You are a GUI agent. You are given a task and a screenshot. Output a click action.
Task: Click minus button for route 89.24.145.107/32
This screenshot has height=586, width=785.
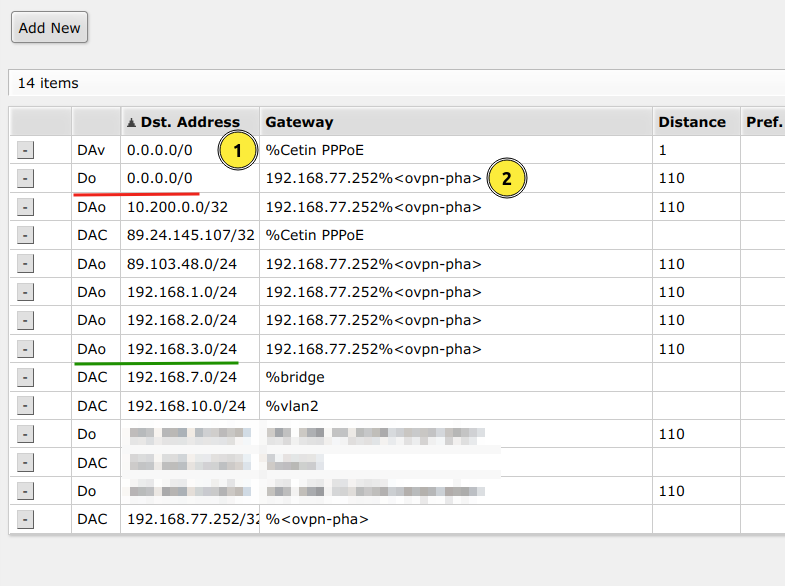[x=25, y=235]
